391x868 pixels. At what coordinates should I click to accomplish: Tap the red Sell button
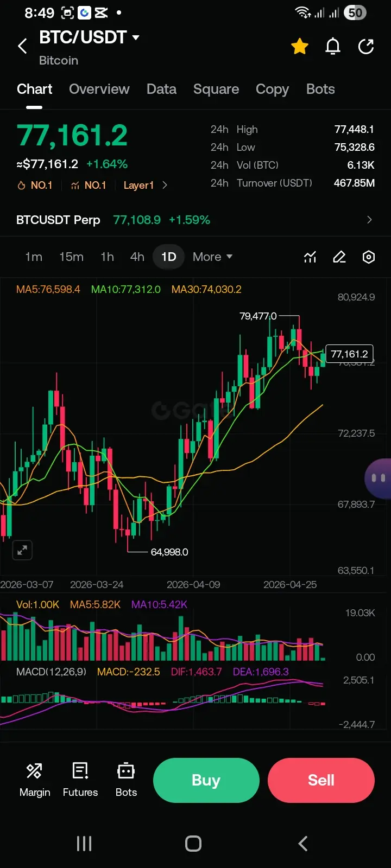[x=321, y=780]
